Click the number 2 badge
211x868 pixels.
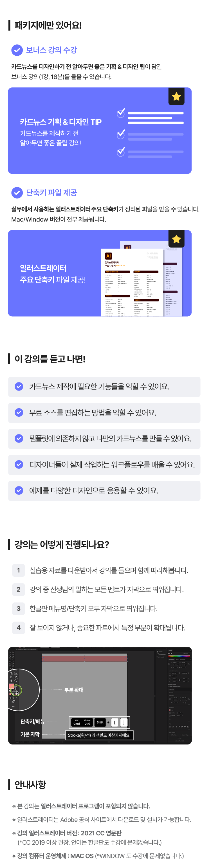[x=19, y=589]
